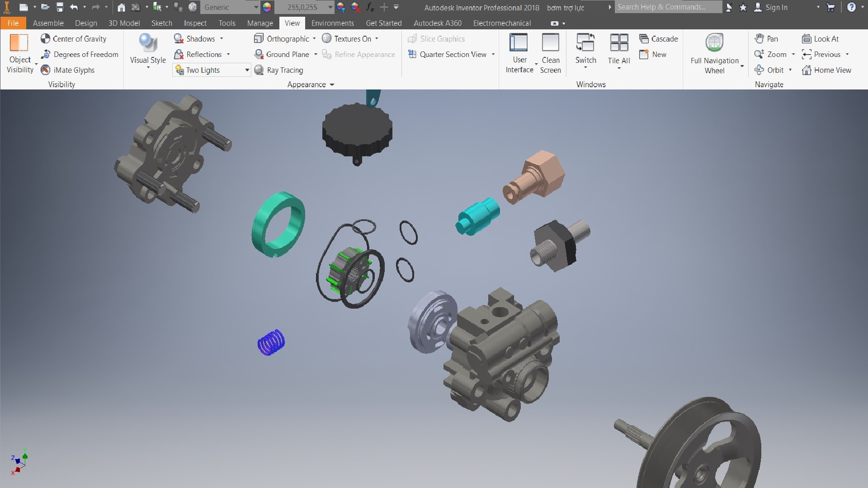Toggle Center of Gravity display
This screenshot has height=488, width=868.
pyautogui.click(x=73, y=39)
